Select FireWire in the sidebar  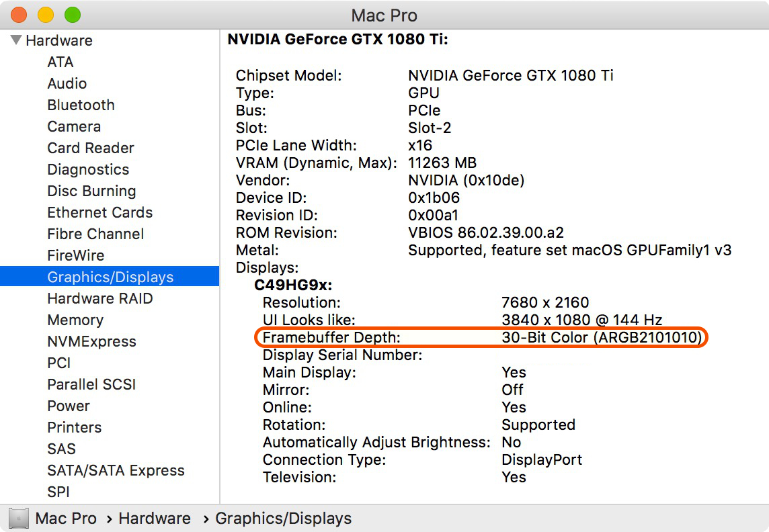75,256
